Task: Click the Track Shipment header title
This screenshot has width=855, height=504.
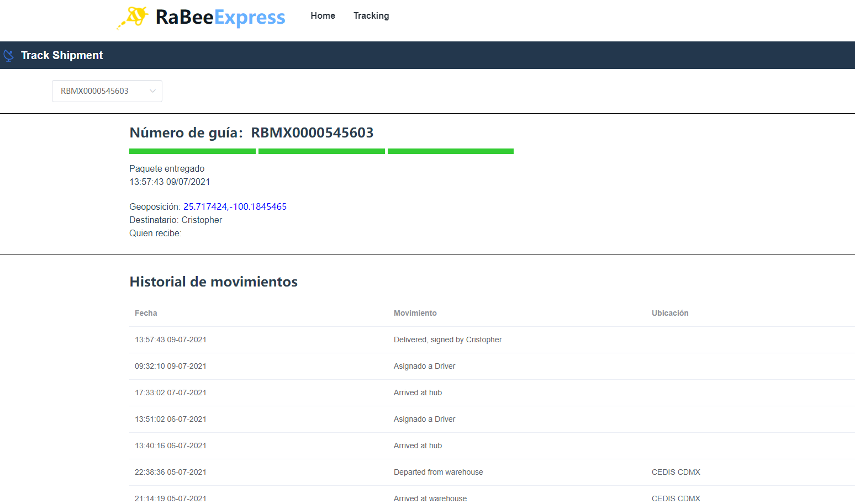Action: tap(62, 55)
